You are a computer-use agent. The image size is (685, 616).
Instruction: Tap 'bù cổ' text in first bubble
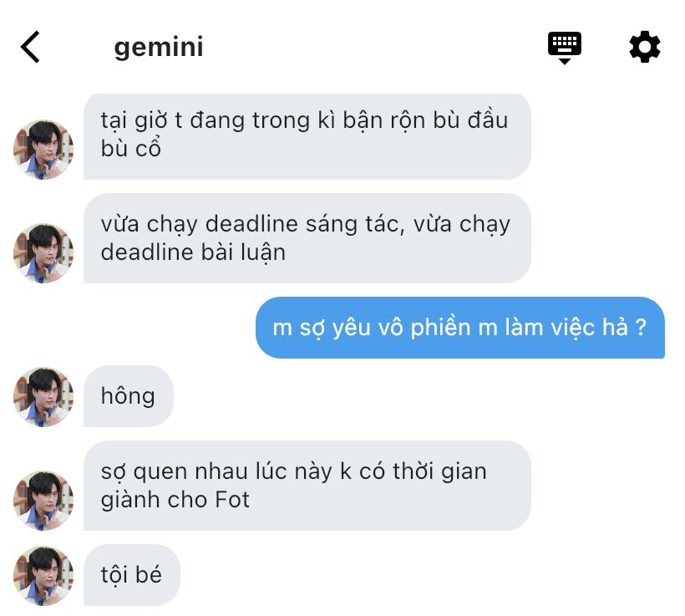tap(131, 148)
